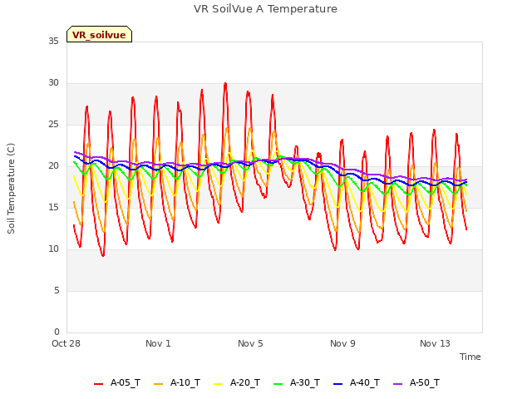Click the VR_soilvue annotation box

point(99,34)
